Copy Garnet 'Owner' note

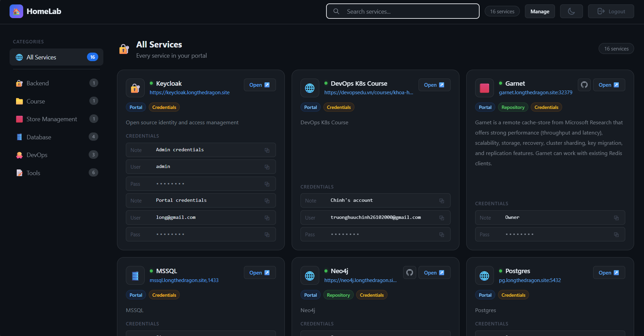(616, 218)
